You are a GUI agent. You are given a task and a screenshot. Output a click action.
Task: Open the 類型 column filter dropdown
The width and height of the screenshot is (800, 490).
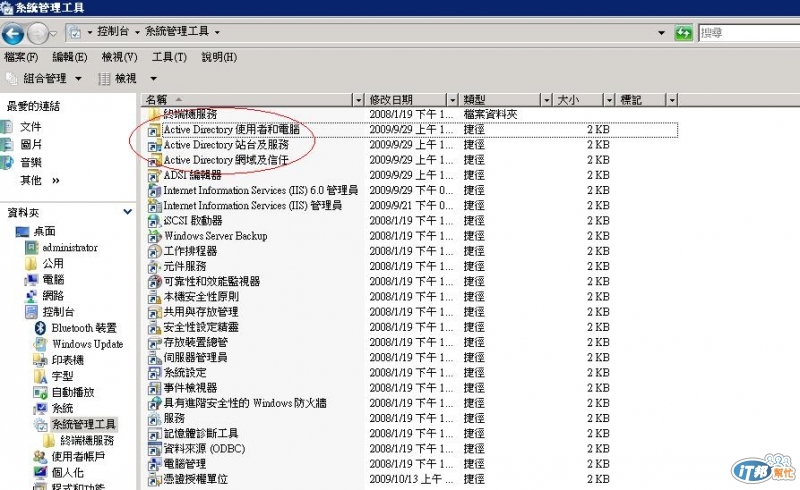(x=547, y=100)
